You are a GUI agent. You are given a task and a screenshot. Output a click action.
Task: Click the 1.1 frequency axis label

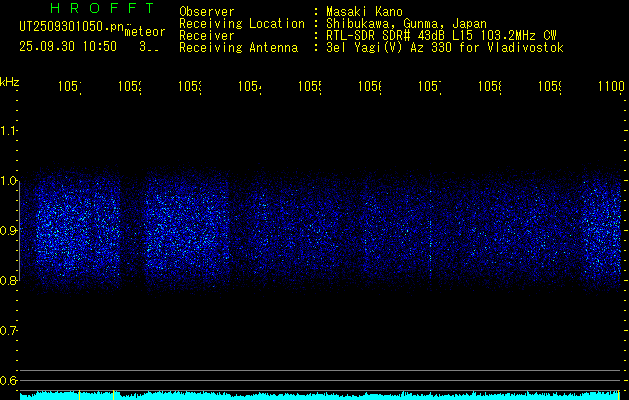click(8, 130)
